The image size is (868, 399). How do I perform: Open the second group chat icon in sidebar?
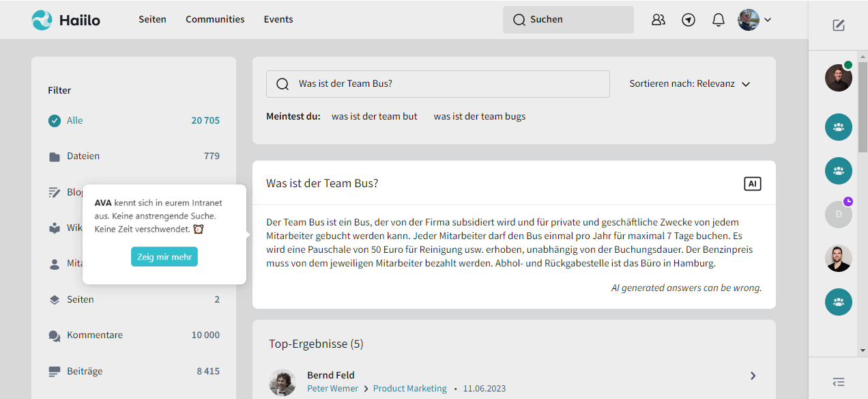839,171
